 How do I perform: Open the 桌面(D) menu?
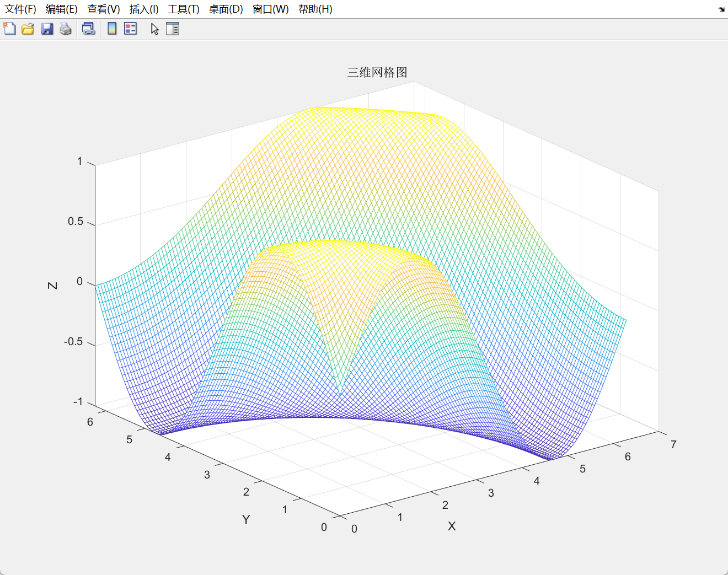click(x=226, y=9)
